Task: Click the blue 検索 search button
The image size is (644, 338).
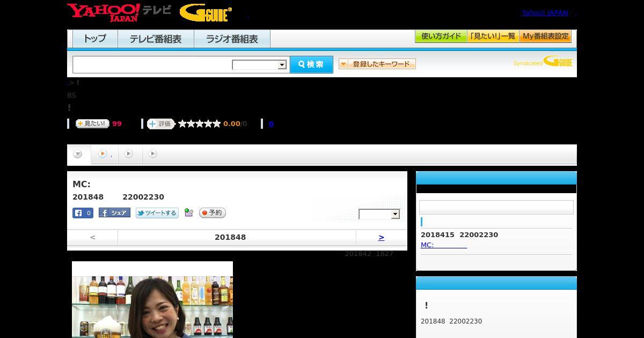Action: (311, 64)
